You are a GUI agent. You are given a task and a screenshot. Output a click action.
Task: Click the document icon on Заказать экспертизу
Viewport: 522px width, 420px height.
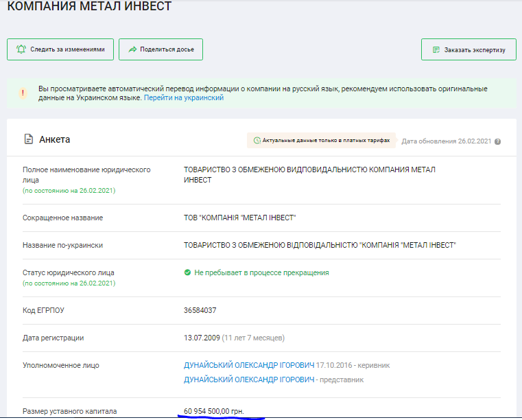click(436, 50)
